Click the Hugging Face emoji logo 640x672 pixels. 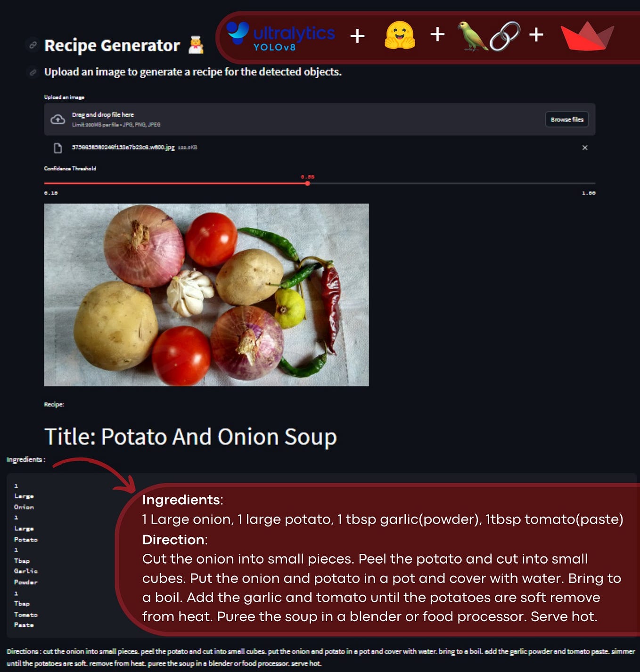(x=400, y=35)
